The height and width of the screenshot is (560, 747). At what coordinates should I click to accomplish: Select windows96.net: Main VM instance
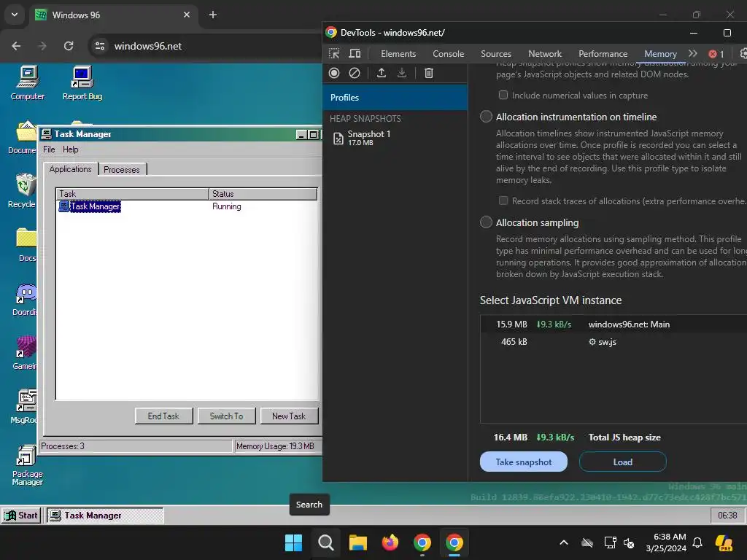614,324
